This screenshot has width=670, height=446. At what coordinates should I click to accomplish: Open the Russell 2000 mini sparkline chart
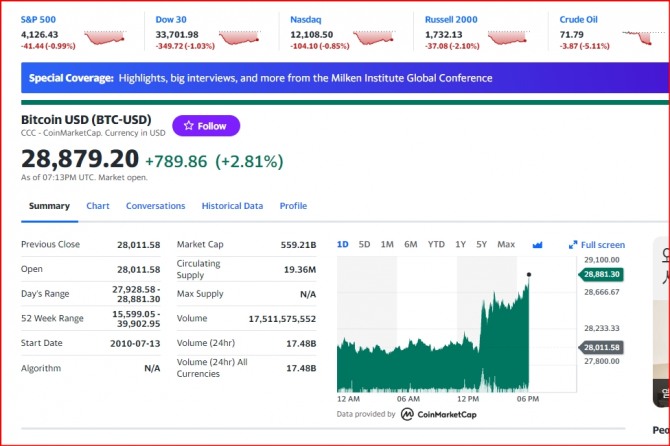pos(508,38)
